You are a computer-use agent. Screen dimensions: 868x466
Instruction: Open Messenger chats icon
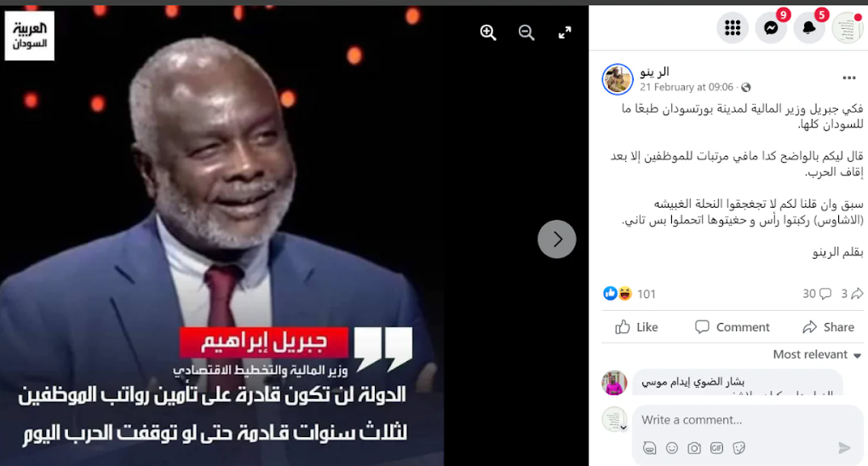(771, 27)
